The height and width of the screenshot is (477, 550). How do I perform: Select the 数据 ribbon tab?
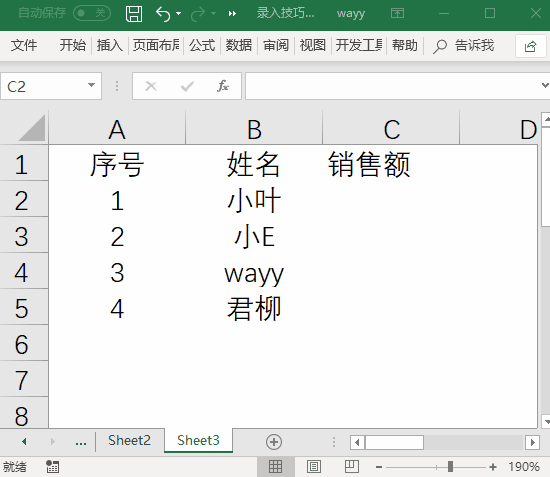tap(239, 45)
